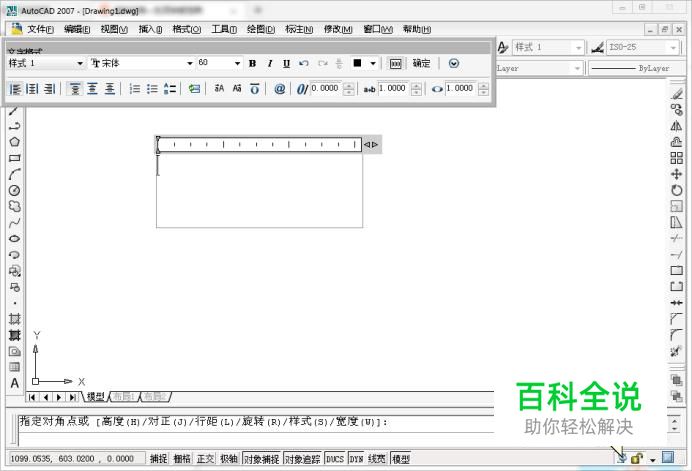Open the 编辑 menu
The image size is (692, 471).
pos(77,30)
